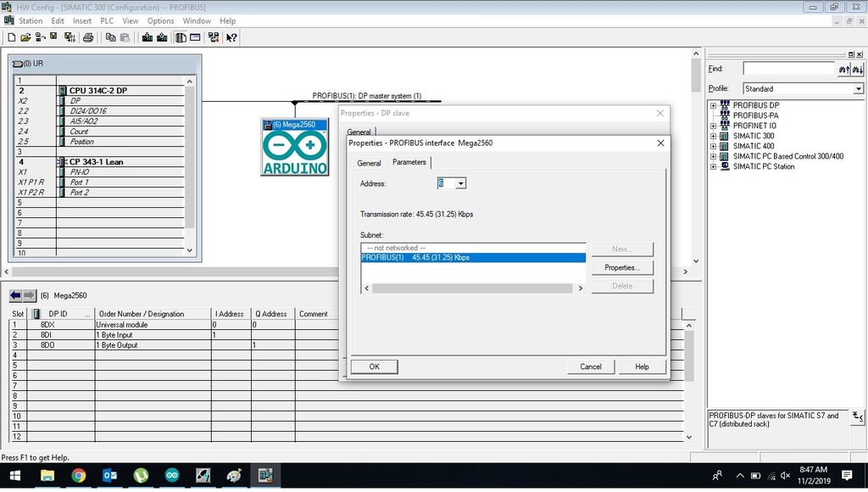Screen dimensions: 868x492
Task: Save the configuration with the disk icon
Action: 53,36
